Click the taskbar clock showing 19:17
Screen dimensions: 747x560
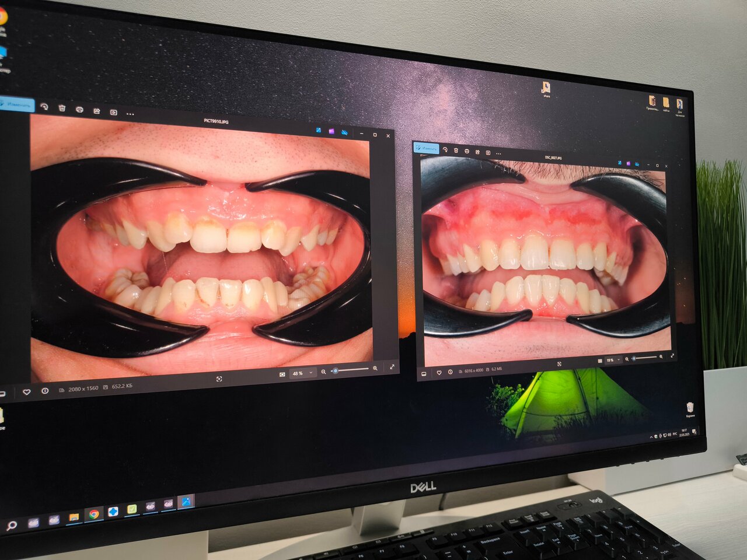683,432
